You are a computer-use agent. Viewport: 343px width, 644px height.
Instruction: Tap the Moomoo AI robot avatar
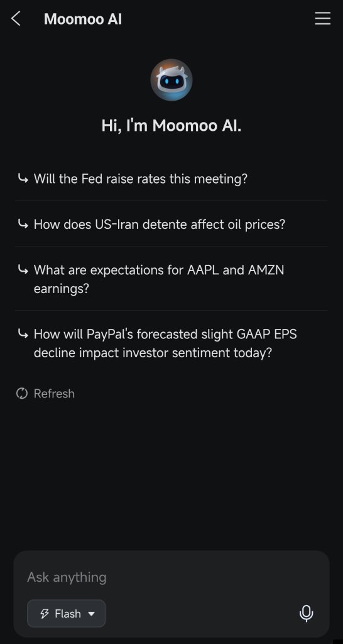tap(171, 80)
